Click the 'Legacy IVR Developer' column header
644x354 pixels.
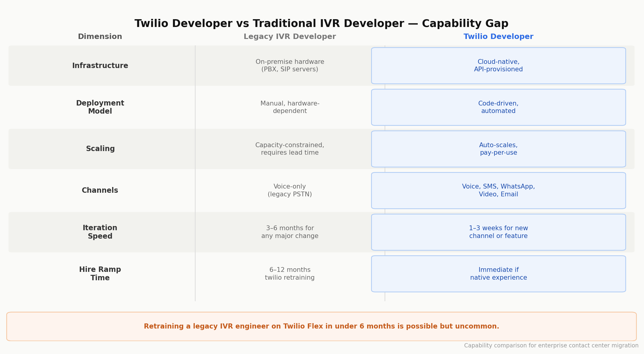tap(290, 37)
